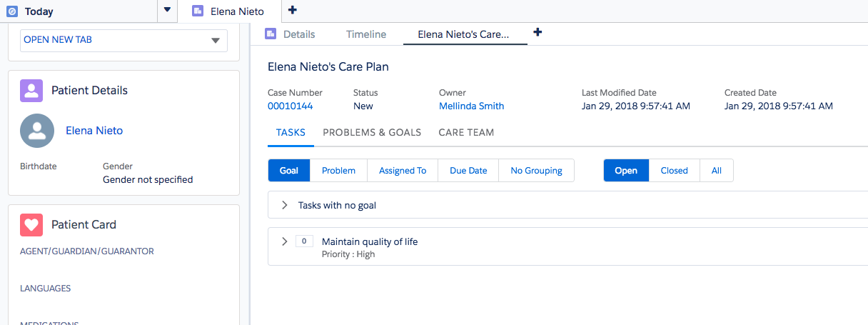Click the Today compass icon

(11, 11)
